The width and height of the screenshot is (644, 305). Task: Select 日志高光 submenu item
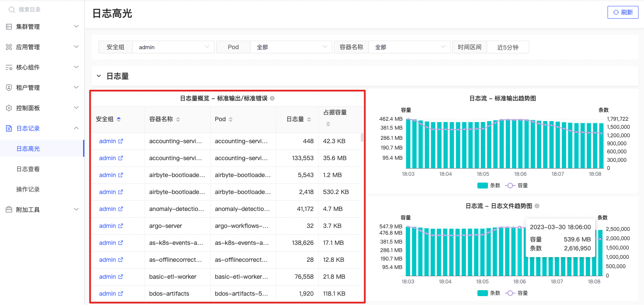tap(42, 149)
